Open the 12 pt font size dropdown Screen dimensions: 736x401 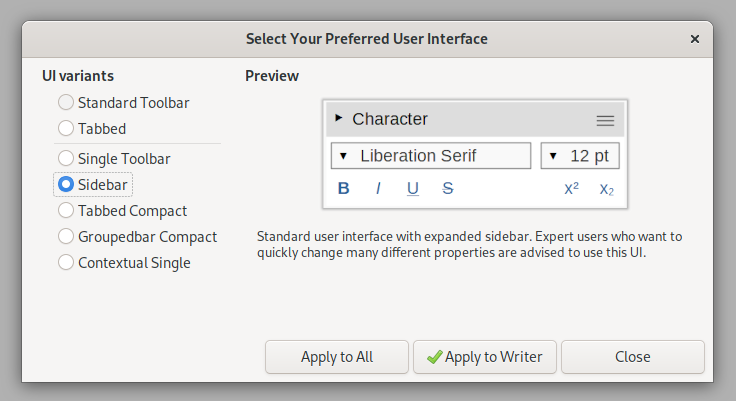[580, 156]
